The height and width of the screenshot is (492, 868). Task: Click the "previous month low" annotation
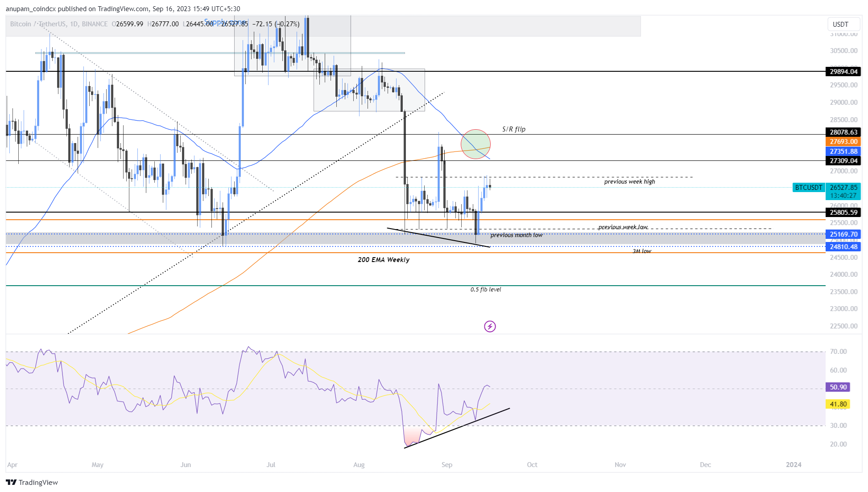(517, 235)
